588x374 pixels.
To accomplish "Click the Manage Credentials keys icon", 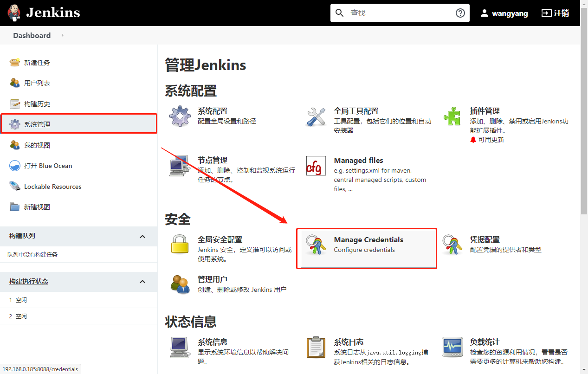I will click(x=316, y=245).
